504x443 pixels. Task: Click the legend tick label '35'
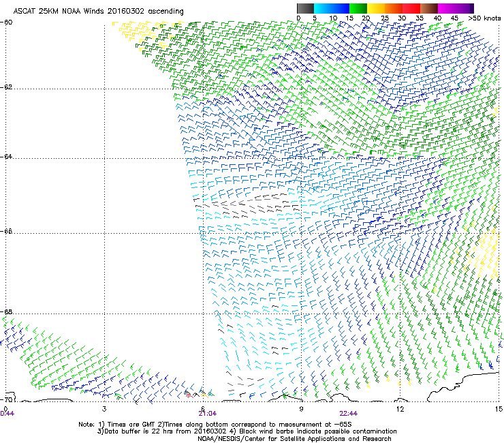[x=420, y=18]
